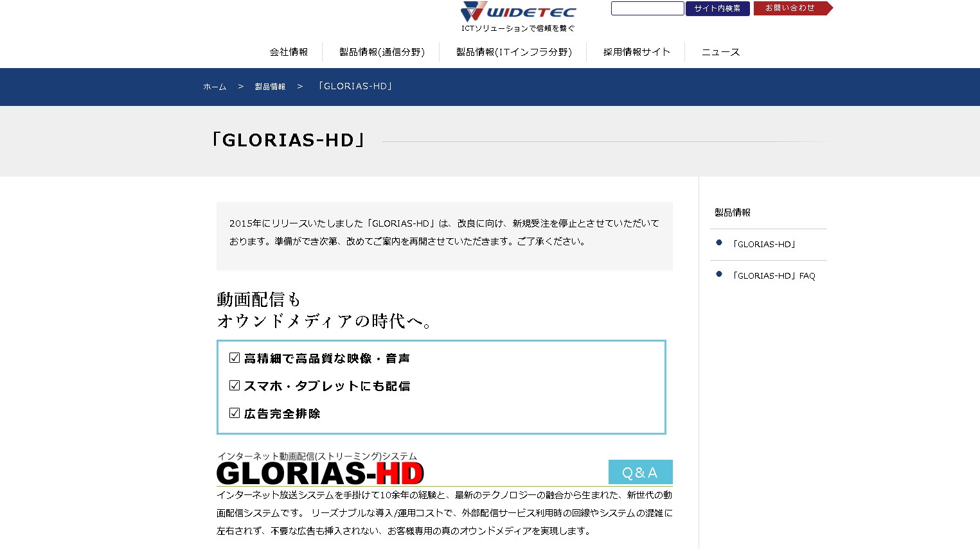The height and width of the screenshot is (549, 980).
Task: Click the 製品情報 breadcrumb link
Action: (x=270, y=87)
